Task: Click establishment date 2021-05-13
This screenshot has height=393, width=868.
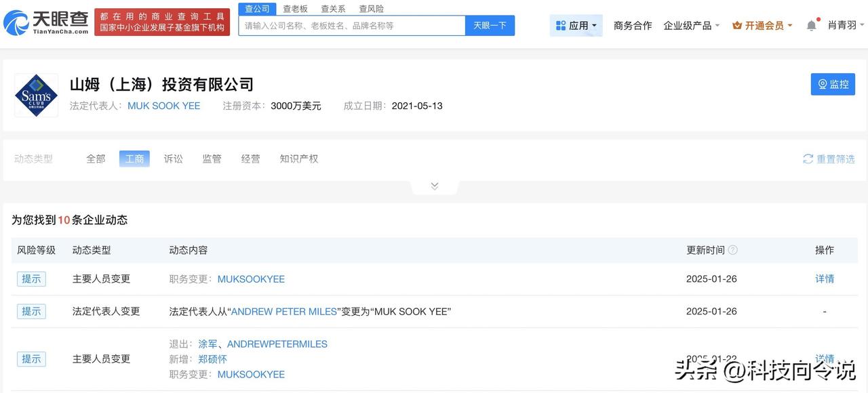Action: pos(417,106)
